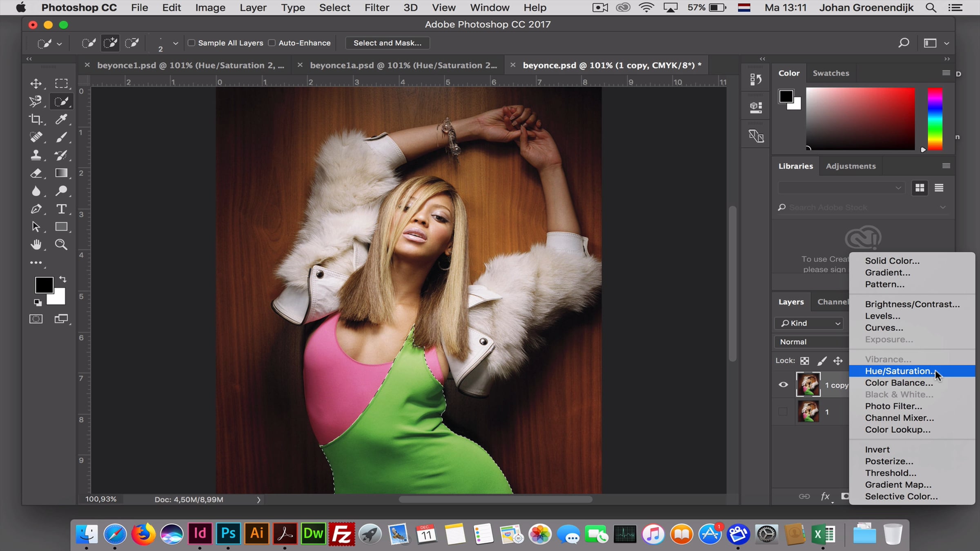Expand the Adobe Stock search options arrow
The width and height of the screenshot is (980, 551).
(943, 207)
